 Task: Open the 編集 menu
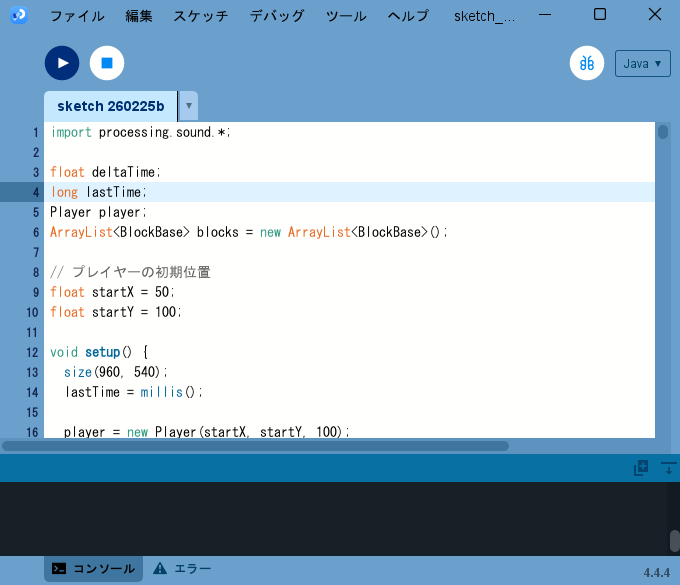click(139, 16)
